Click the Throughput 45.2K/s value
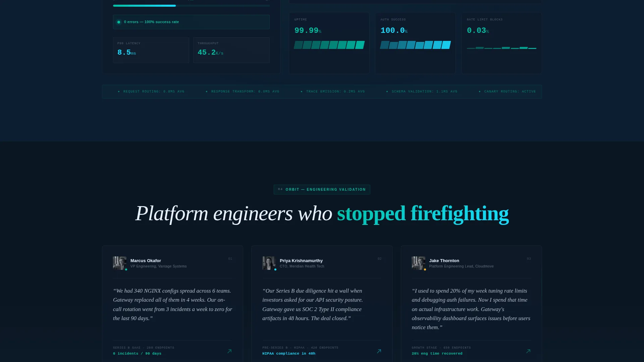This screenshot has height=362, width=644. pyautogui.click(x=210, y=53)
